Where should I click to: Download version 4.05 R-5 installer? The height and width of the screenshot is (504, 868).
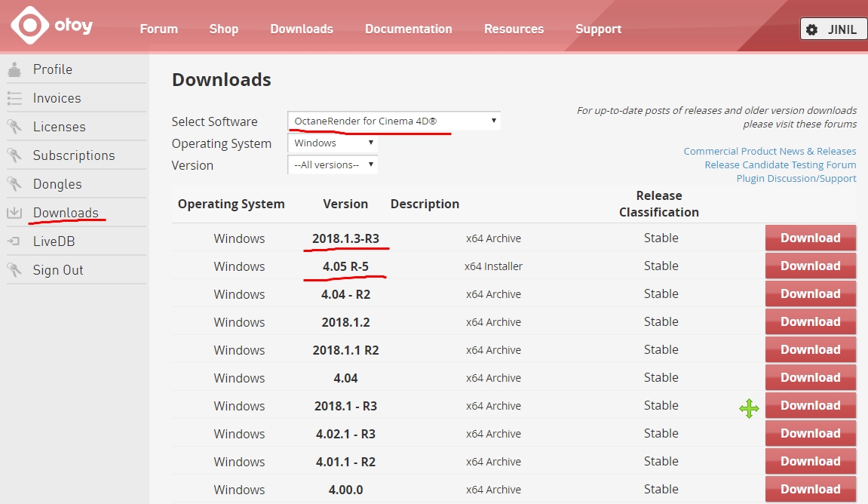coord(811,266)
